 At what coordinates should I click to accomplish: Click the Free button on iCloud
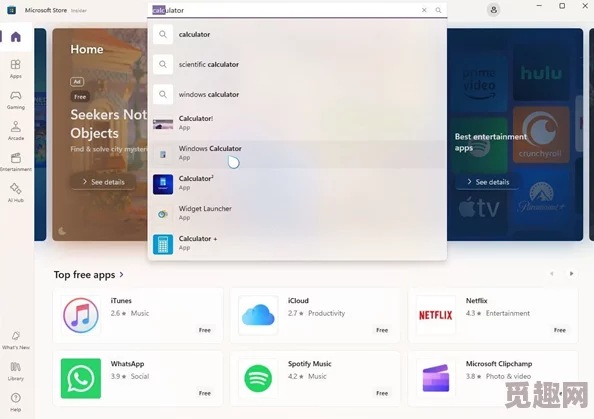pos(382,330)
